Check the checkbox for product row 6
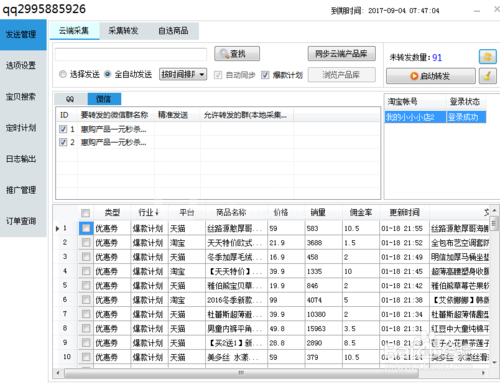The image size is (500, 384). tap(86, 300)
